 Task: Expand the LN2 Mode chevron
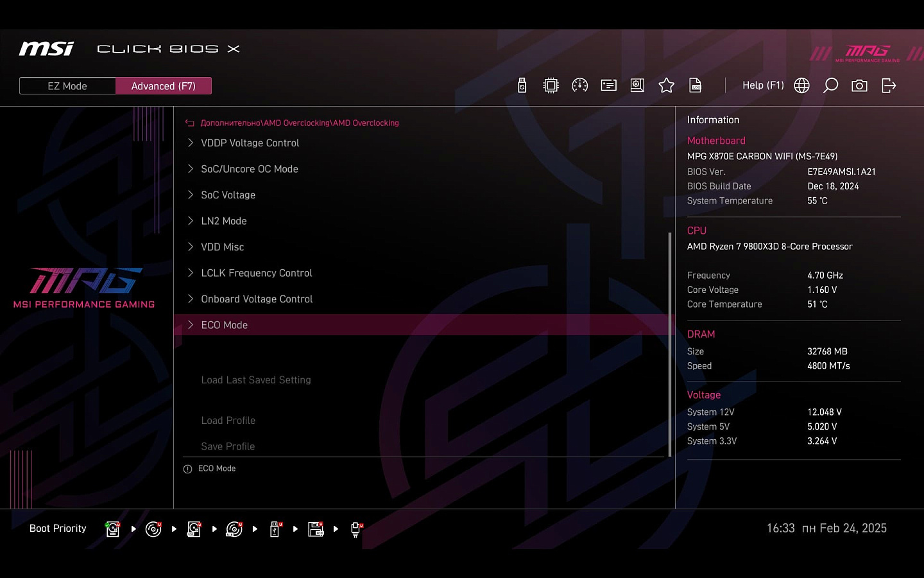coord(191,221)
